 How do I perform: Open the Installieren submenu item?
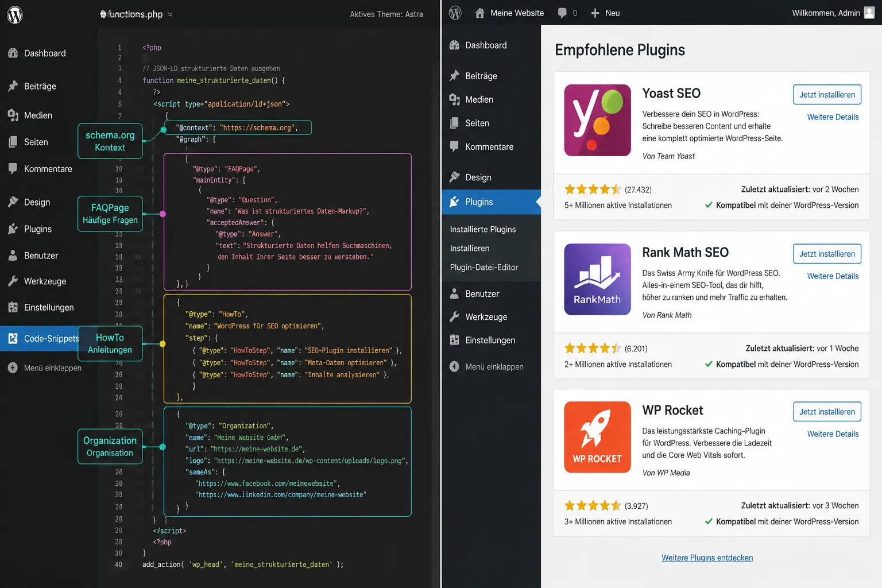470,248
